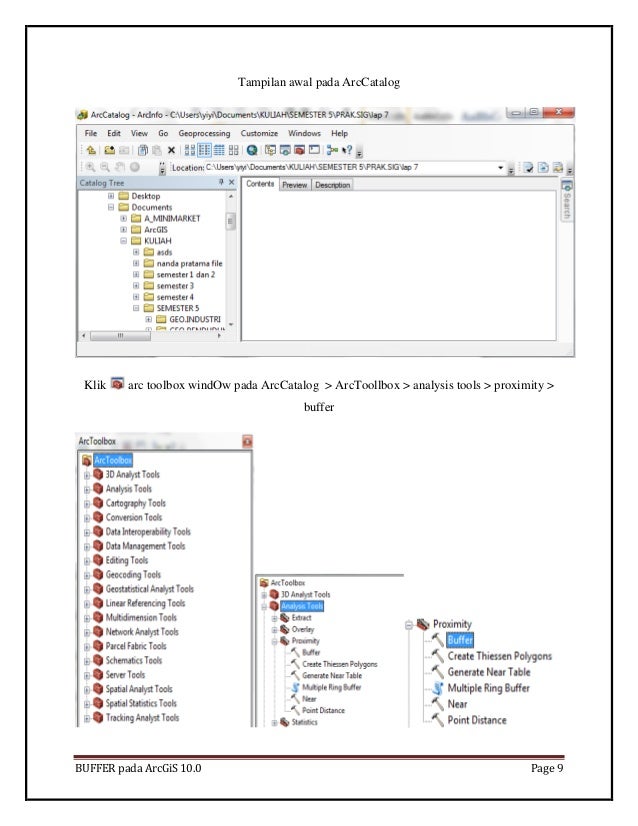Open the Geoprocessing menu
638x826 pixels.
(204, 133)
